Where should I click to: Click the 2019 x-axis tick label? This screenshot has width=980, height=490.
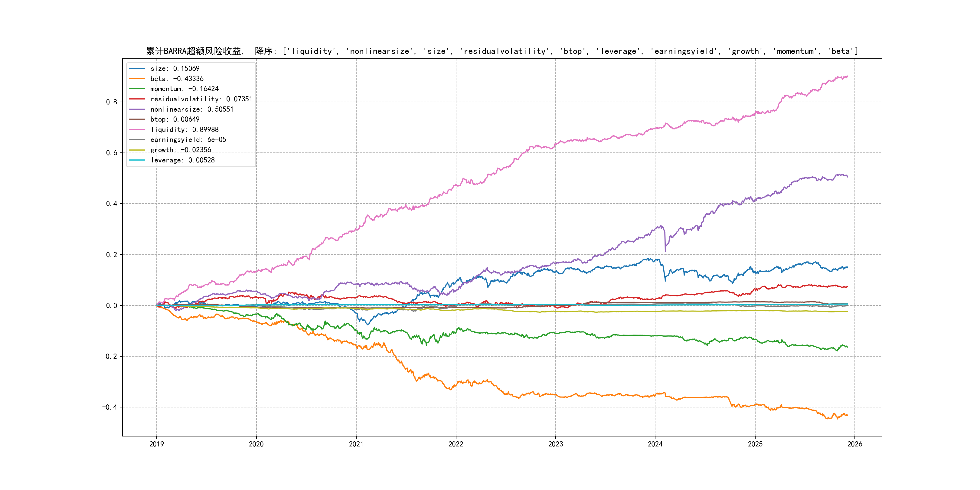point(156,444)
